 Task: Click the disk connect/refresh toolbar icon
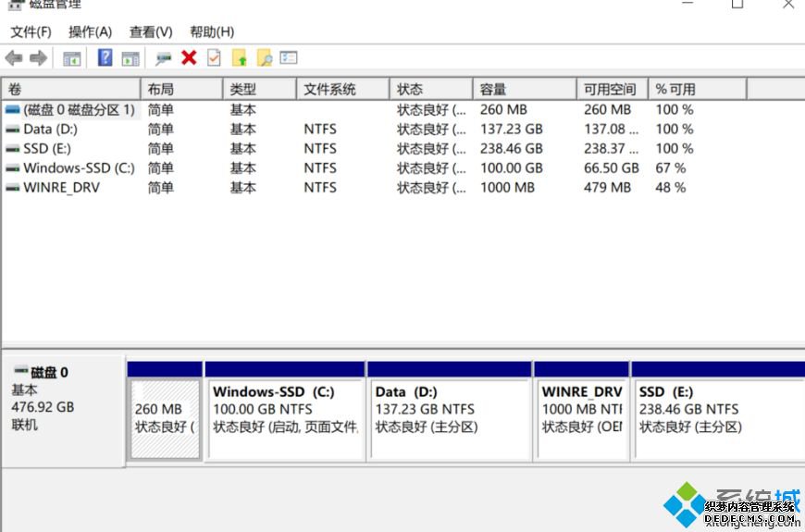[x=163, y=58]
